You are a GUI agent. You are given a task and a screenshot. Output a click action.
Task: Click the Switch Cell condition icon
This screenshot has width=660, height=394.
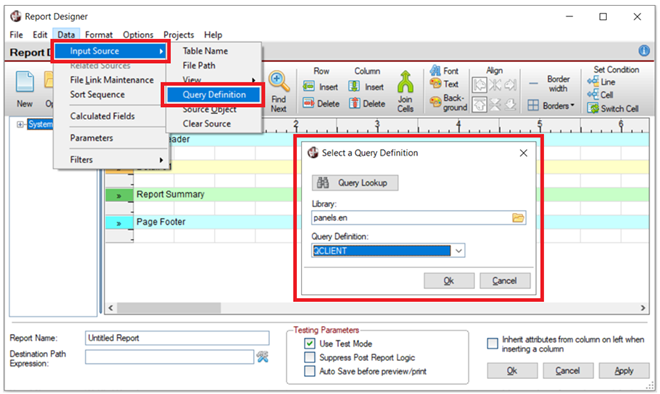594,108
